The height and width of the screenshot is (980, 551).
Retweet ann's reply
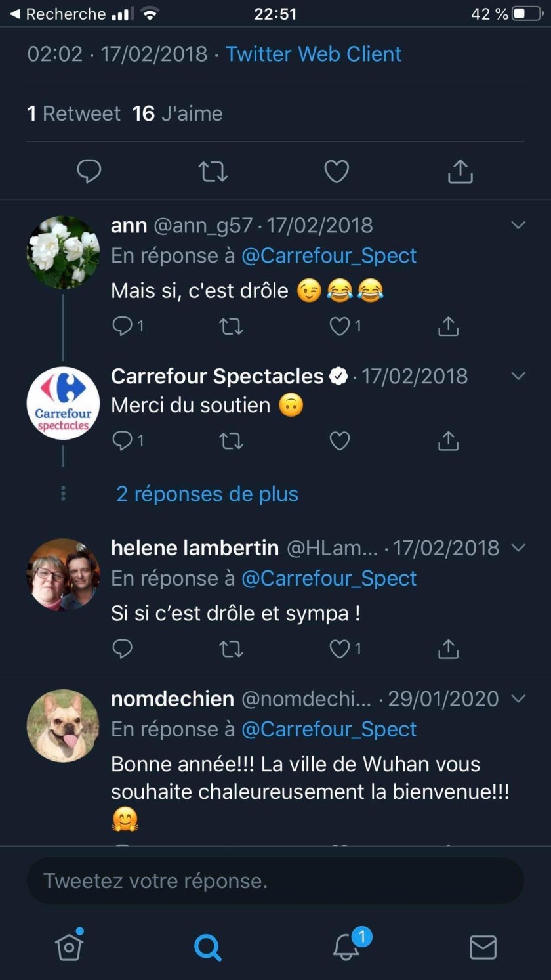click(x=231, y=326)
